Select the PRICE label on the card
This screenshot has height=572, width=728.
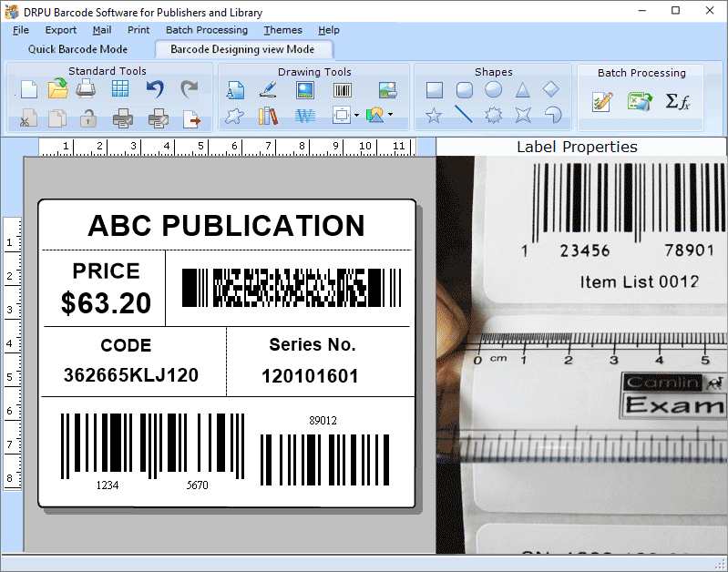106,271
